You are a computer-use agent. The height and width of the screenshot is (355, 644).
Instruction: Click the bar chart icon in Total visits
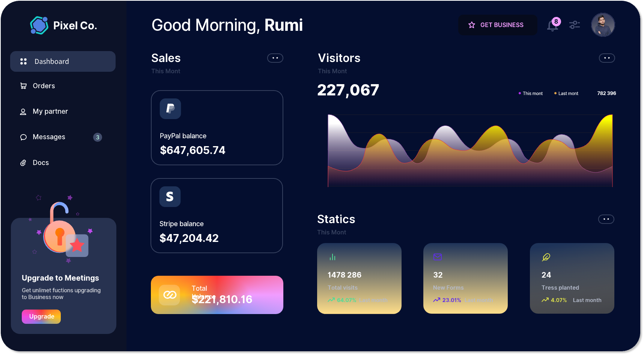pyautogui.click(x=333, y=257)
